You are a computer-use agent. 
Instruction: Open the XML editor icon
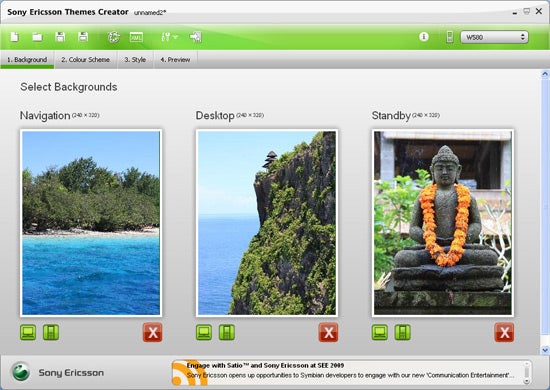point(136,37)
